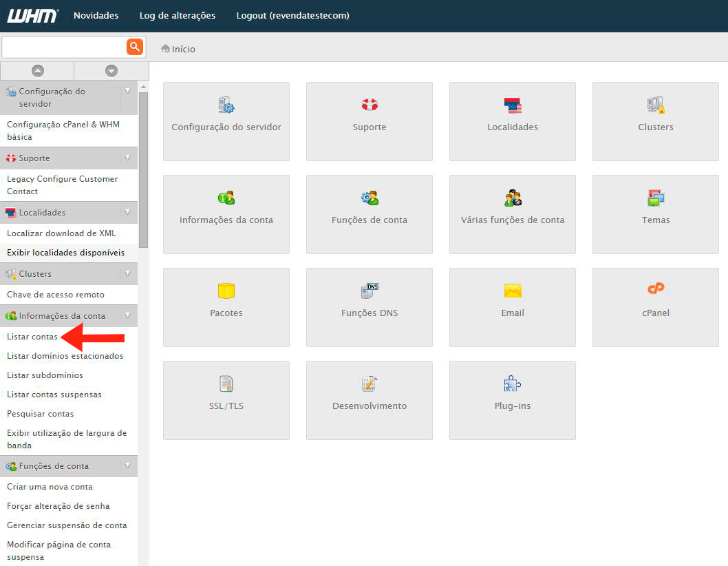Open the Desenvolvimento tile
Image resolution: width=728 pixels, height=566 pixels.
[x=369, y=400]
